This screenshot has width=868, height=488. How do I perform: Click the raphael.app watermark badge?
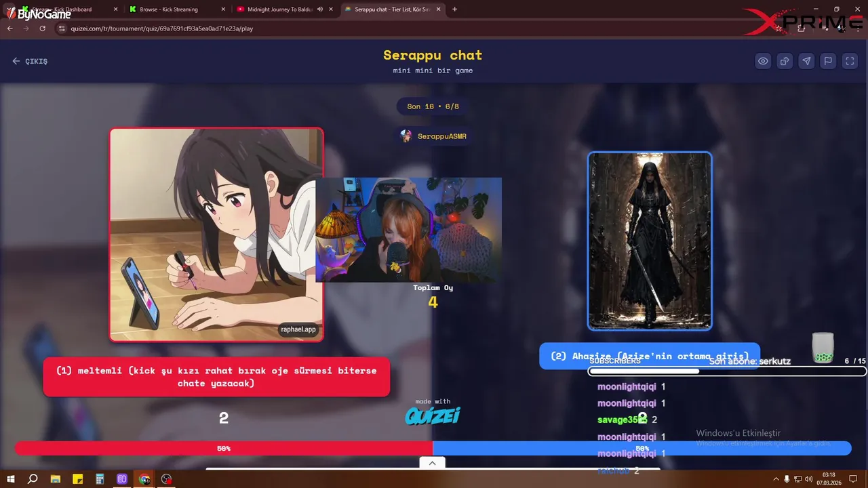pos(298,329)
